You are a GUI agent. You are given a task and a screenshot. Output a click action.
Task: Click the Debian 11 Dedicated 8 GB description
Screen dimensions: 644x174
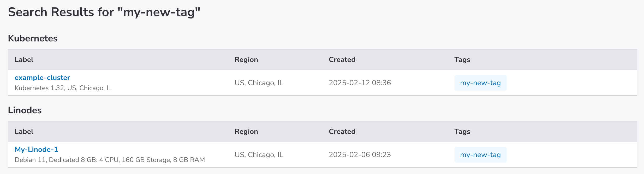tap(110, 160)
